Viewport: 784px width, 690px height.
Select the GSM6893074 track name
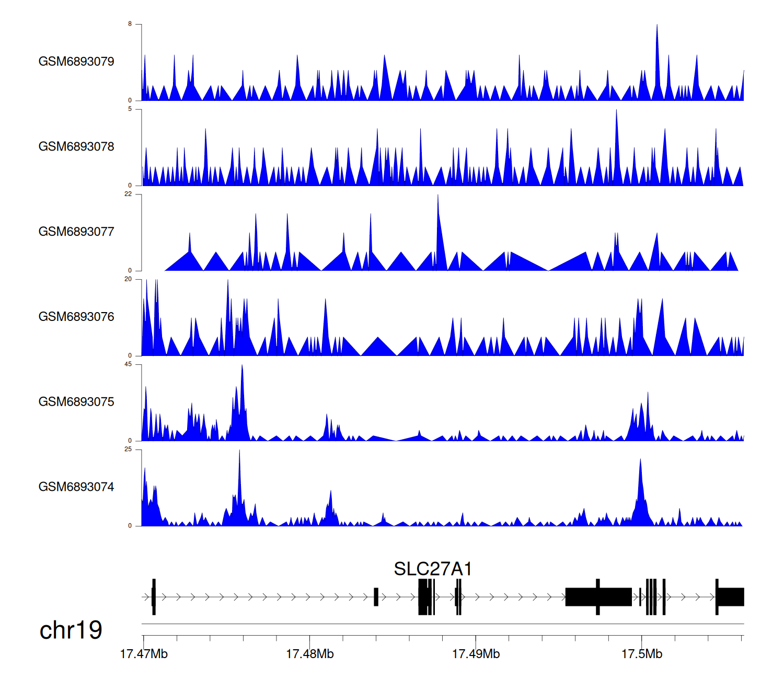(x=76, y=487)
